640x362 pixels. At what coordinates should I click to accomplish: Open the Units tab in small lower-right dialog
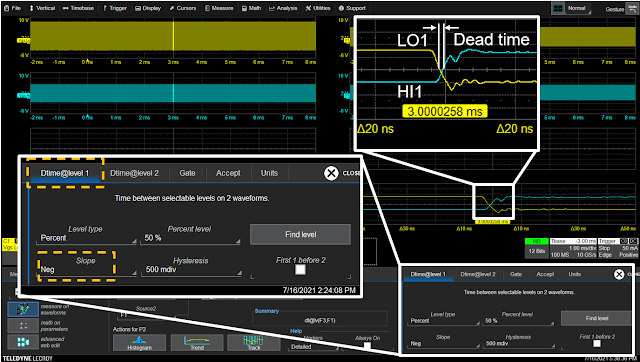[x=575, y=274]
